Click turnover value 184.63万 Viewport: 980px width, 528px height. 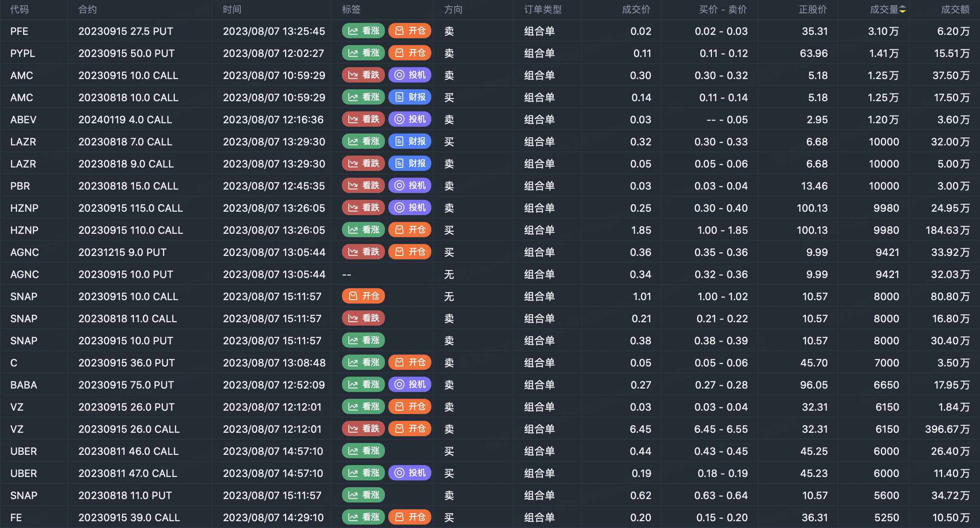coord(948,230)
